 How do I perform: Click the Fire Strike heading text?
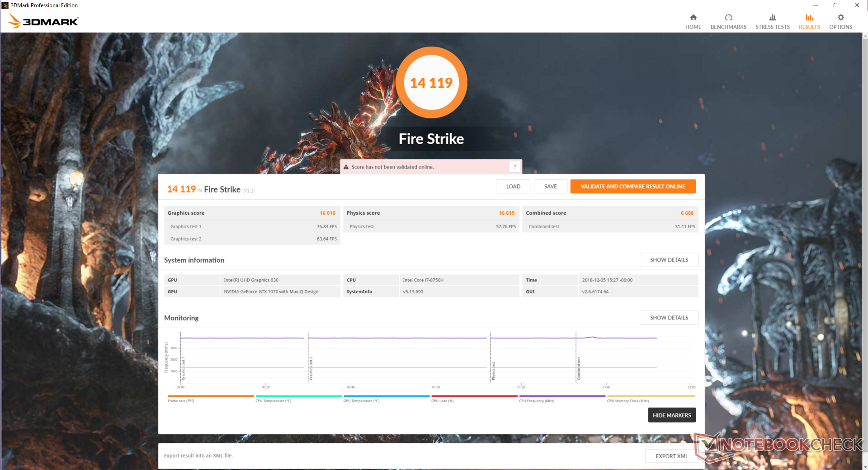[431, 139]
